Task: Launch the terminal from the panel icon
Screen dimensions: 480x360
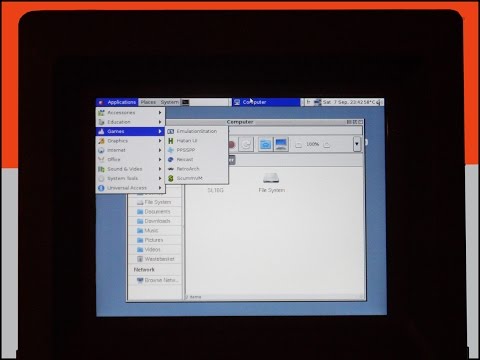Action: pyautogui.click(x=185, y=102)
